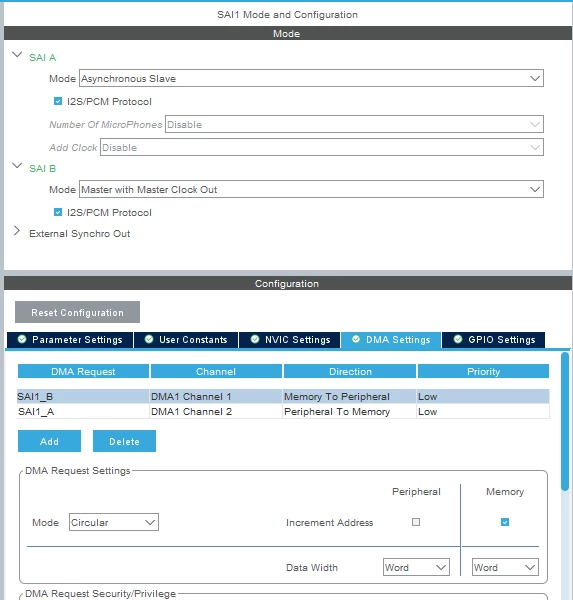Click the Reset Configuration button
Viewport: 573px width, 600px height.
77,312
